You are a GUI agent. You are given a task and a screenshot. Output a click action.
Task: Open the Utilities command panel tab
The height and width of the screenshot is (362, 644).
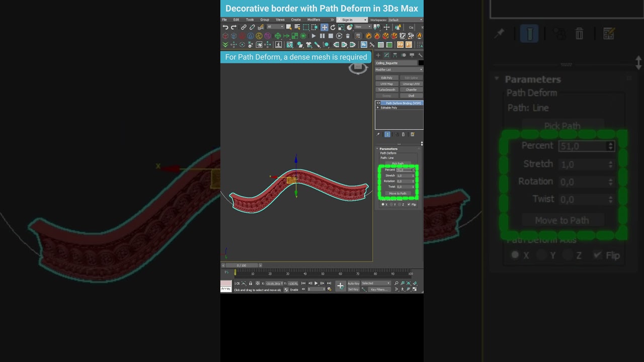tap(420, 55)
